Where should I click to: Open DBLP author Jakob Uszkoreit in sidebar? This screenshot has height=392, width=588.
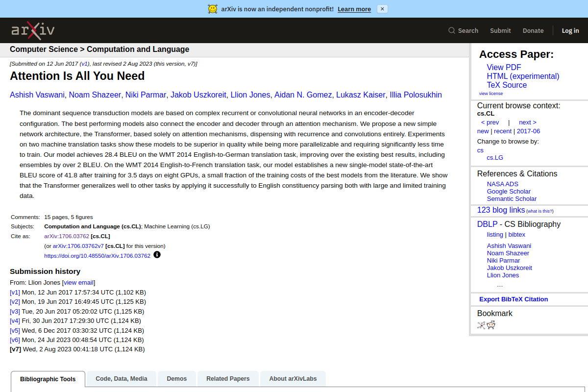coord(510,268)
